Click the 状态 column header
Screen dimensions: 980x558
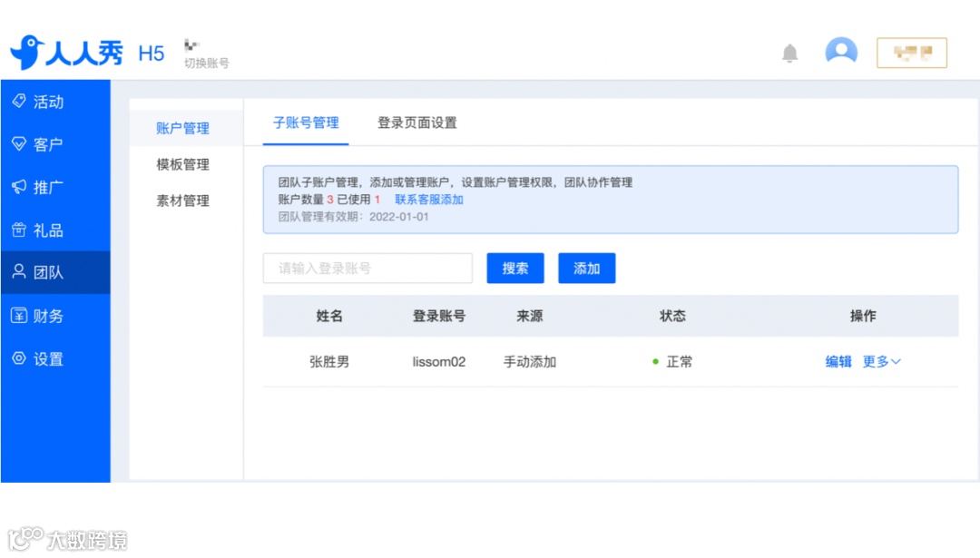[x=672, y=316]
